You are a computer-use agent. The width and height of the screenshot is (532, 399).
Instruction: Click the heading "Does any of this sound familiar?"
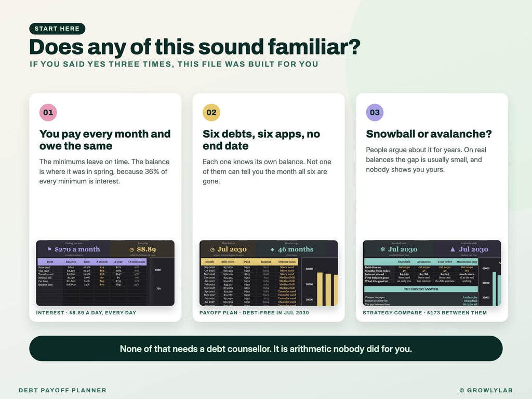click(195, 47)
